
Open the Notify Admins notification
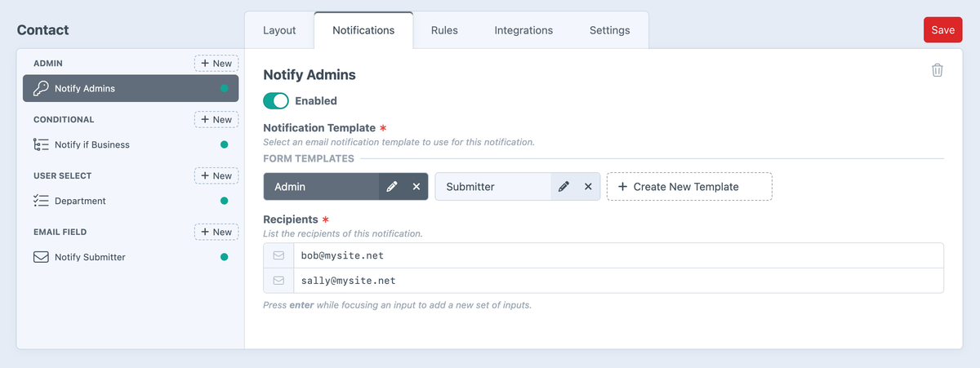tap(131, 88)
